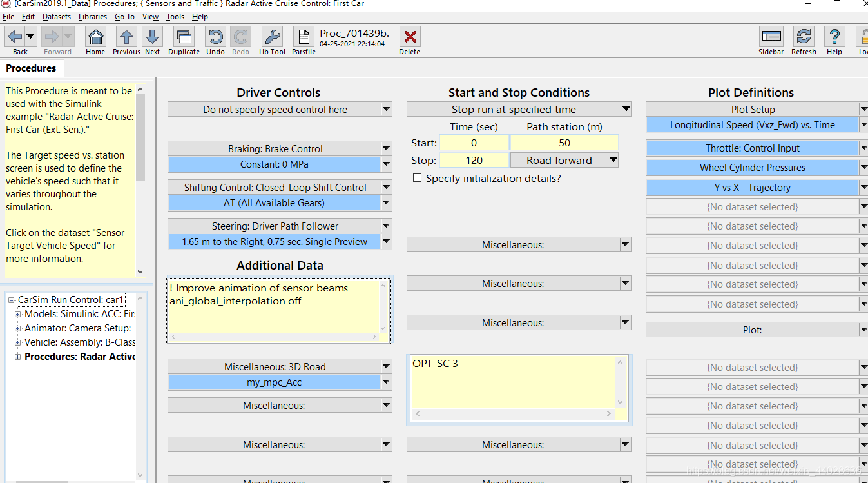
Task: Open the Lib Tool wrench icon
Action: [272, 36]
